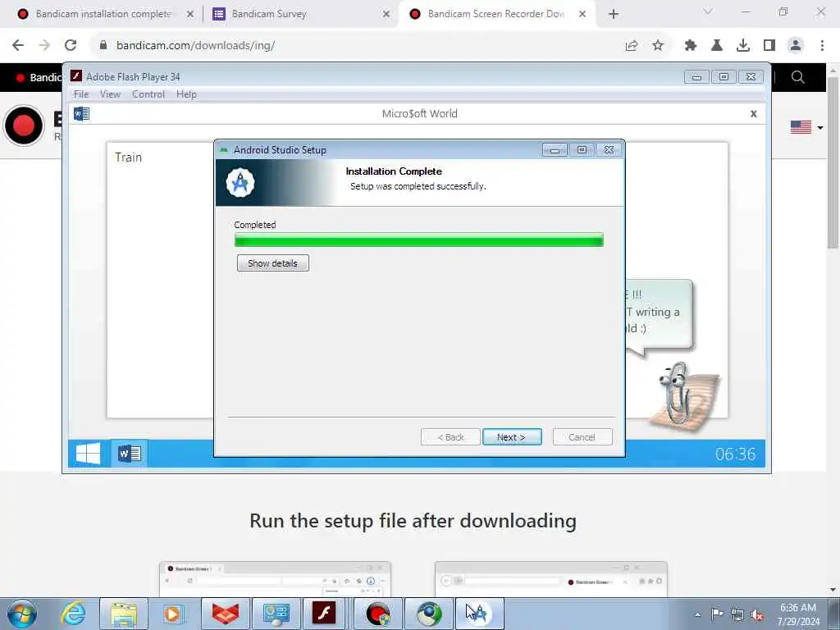
Task: Click Android Studio taskbar icon
Action: [479, 614]
